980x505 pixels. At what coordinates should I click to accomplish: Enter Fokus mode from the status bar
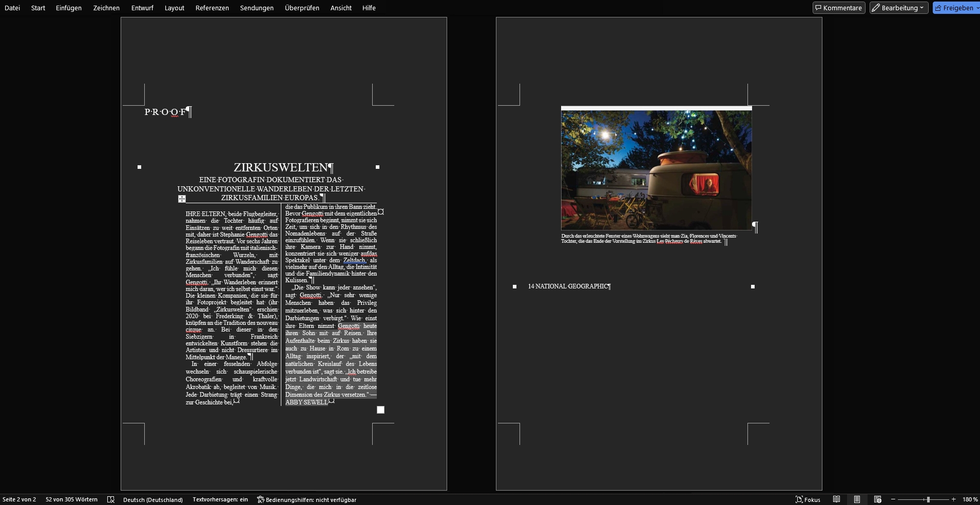pyautogui.click(x=808, y=499)
